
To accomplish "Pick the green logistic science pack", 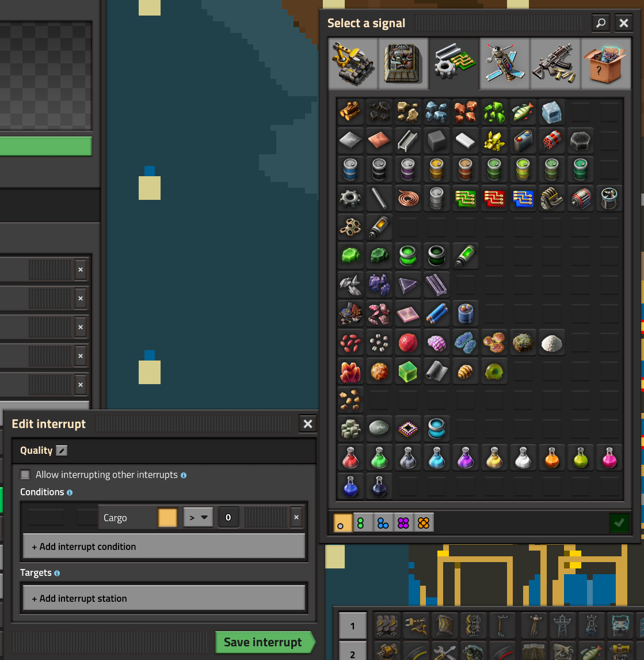I will click(x=379, y=457).
